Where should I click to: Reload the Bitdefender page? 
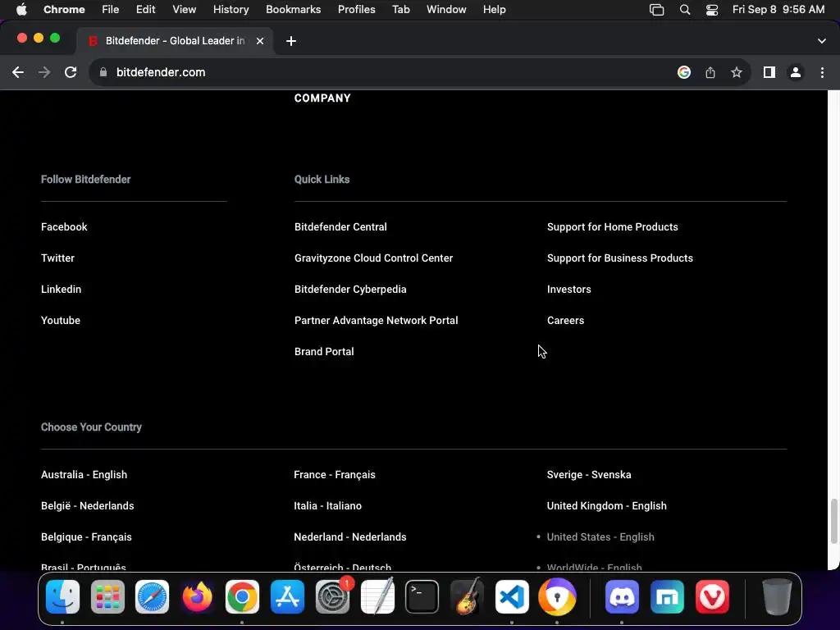[x=71, y=72]
